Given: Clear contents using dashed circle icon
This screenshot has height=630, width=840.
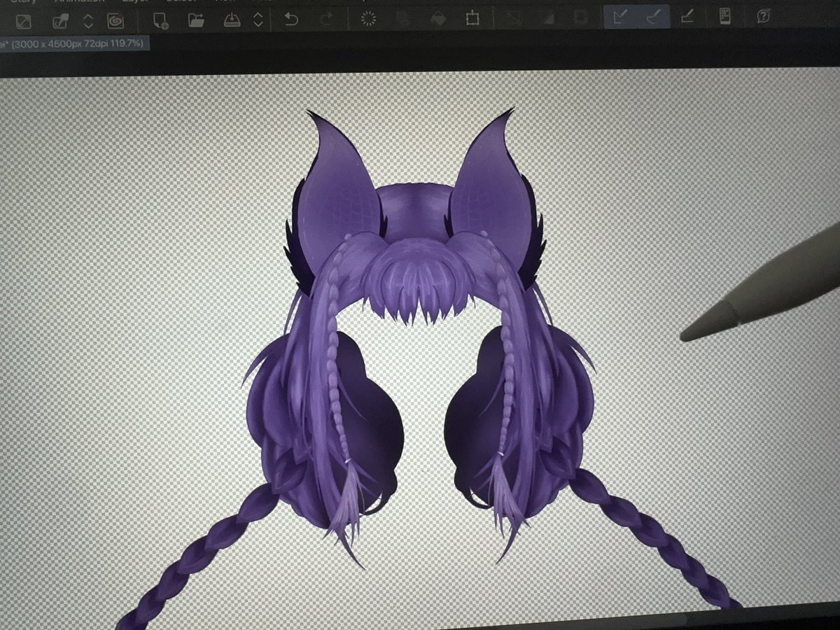Looking at the screenshot, I should pyautogui.click(x=369, y=20).
